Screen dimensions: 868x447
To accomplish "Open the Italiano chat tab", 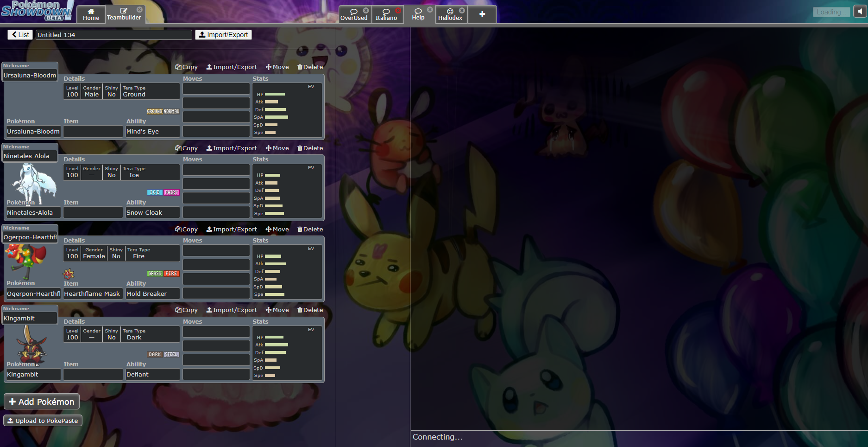I will pyautogui.click(x=386, y=14).
